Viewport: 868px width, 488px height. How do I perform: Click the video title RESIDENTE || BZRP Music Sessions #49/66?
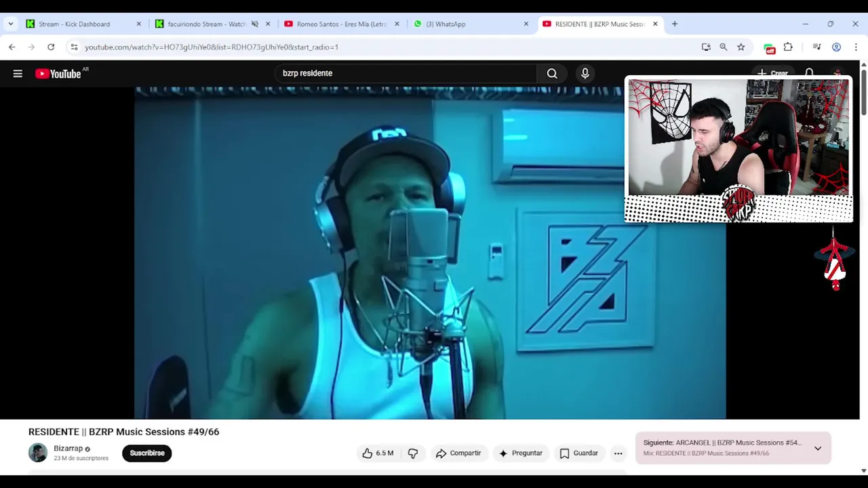click(123, 432)
